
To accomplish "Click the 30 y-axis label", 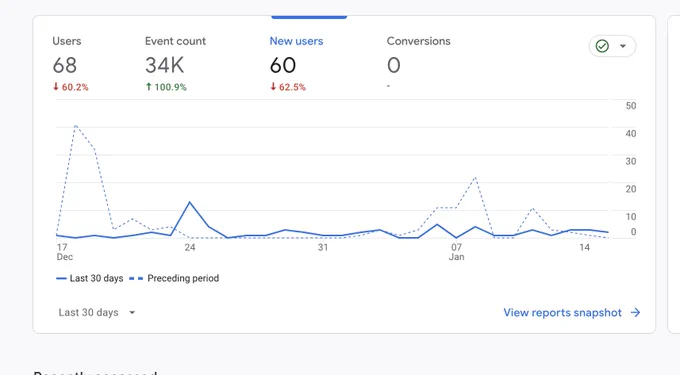I will (x=631, y=161).
